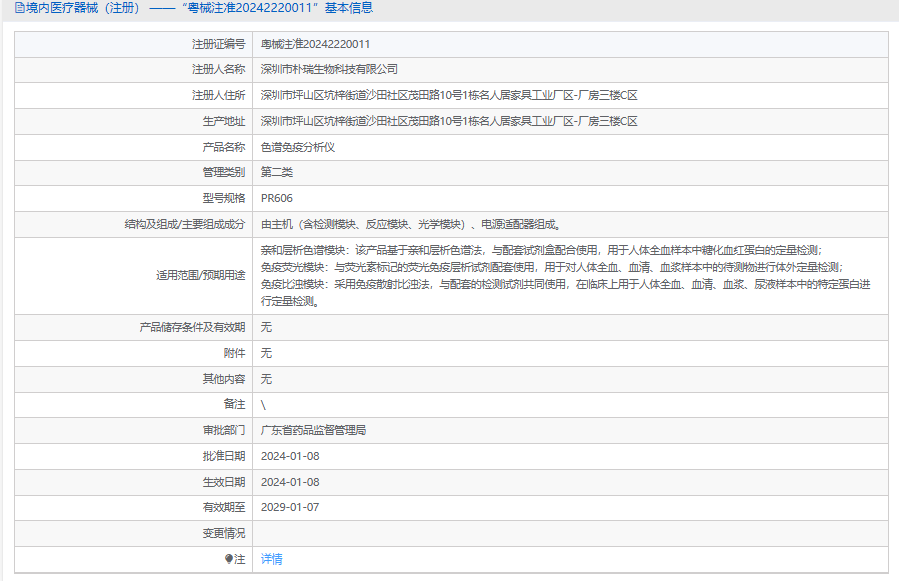Click the label 有效期至

(x=224, y=507)
